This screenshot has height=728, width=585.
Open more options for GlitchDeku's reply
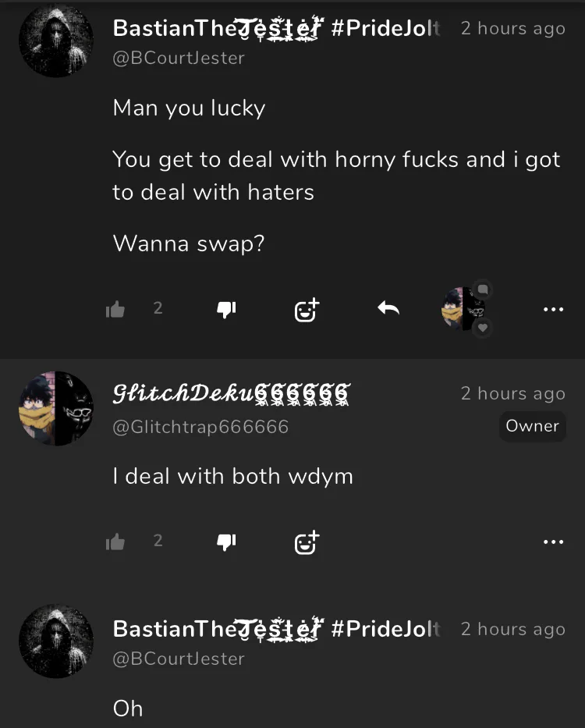[x=554, y=542]
